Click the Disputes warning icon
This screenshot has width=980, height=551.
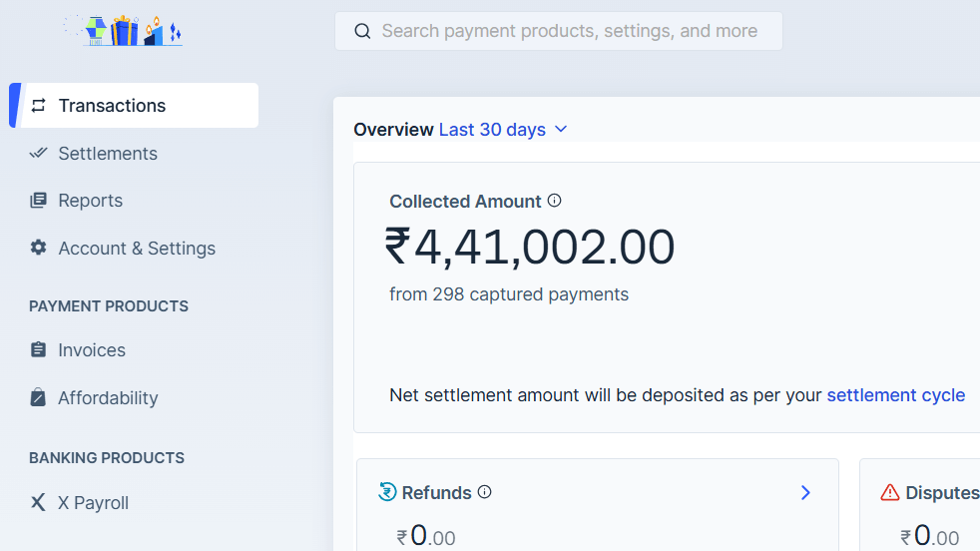click(x=890, y=493)
